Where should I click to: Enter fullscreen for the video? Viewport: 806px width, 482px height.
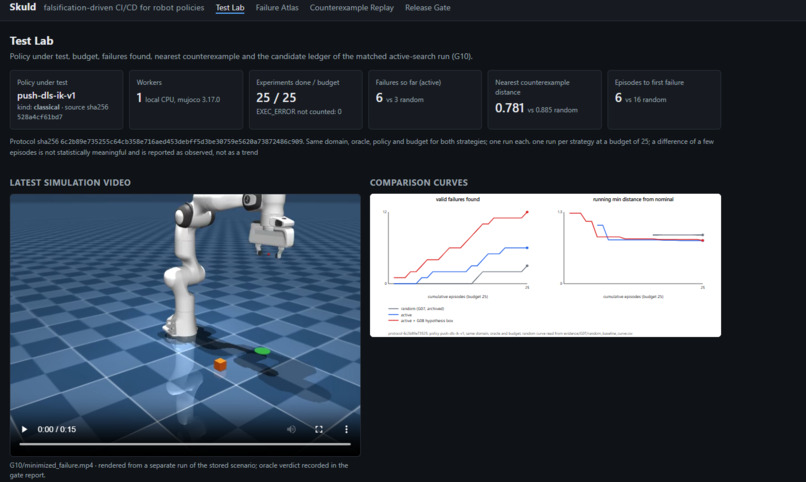tap(319, 429)
